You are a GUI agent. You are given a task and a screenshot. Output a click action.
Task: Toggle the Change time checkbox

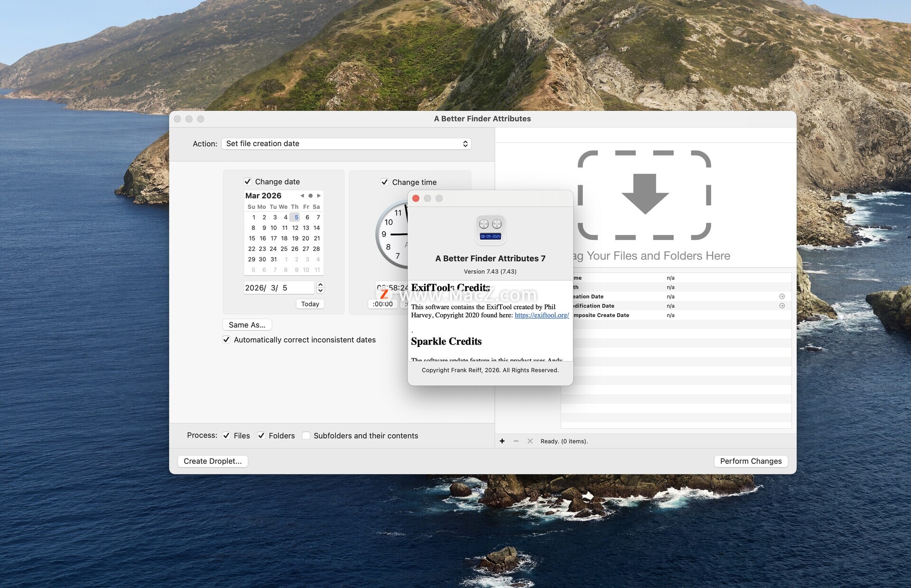tap(385, 182)
